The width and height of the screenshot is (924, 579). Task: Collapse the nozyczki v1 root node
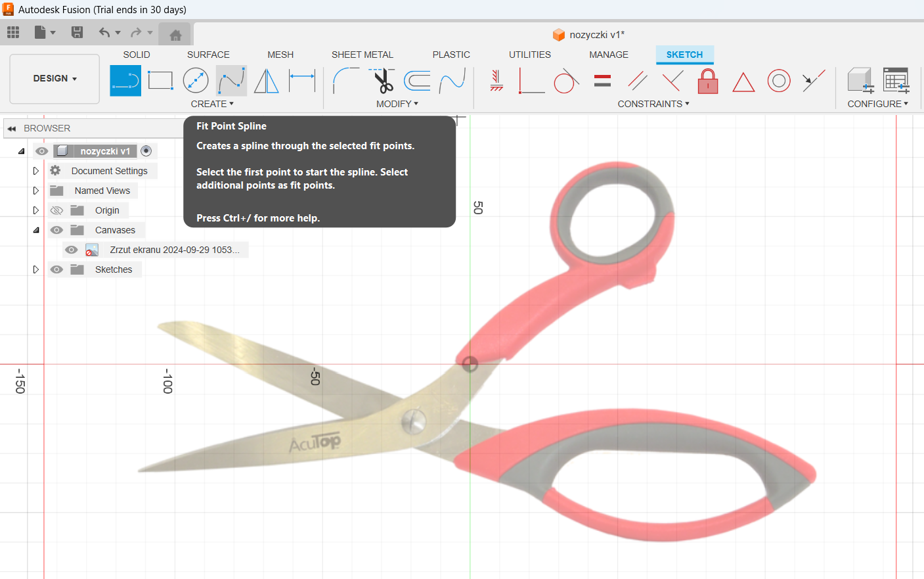click(22, 151)
